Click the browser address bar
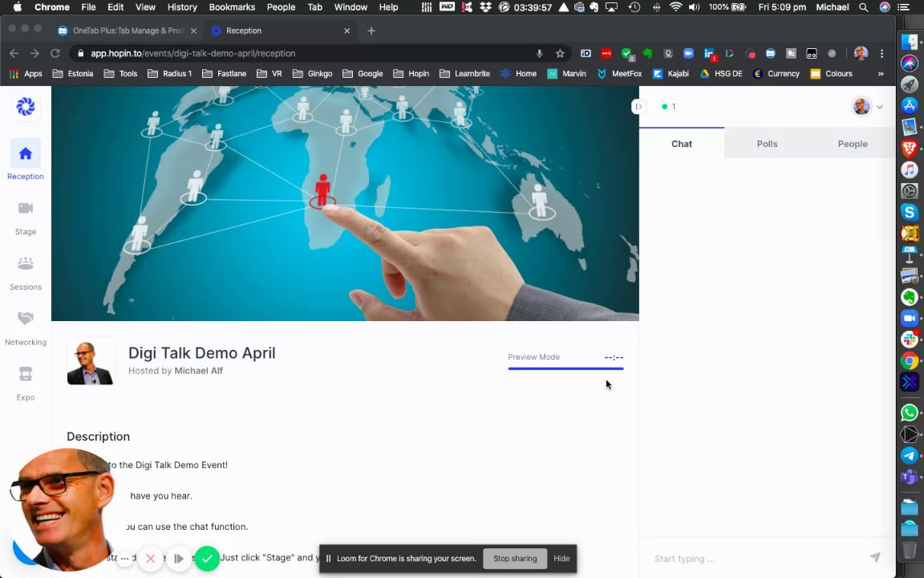Screen dimensions: 924x578 click(x=306, y=53)
